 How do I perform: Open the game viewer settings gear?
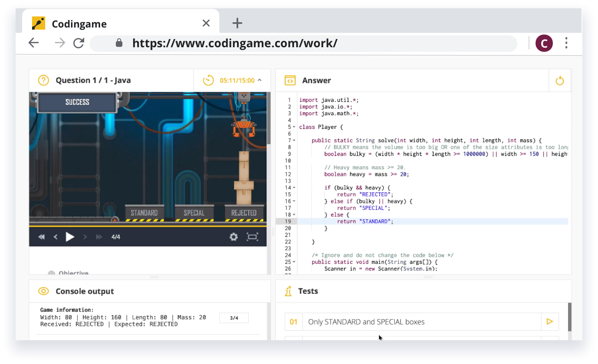pos(233,237)
